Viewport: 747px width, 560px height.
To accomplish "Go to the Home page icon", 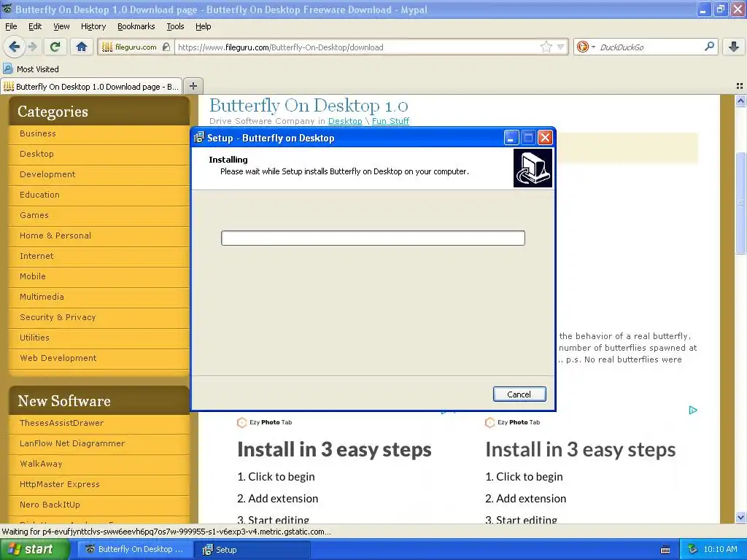I will [x=82, y=47].
